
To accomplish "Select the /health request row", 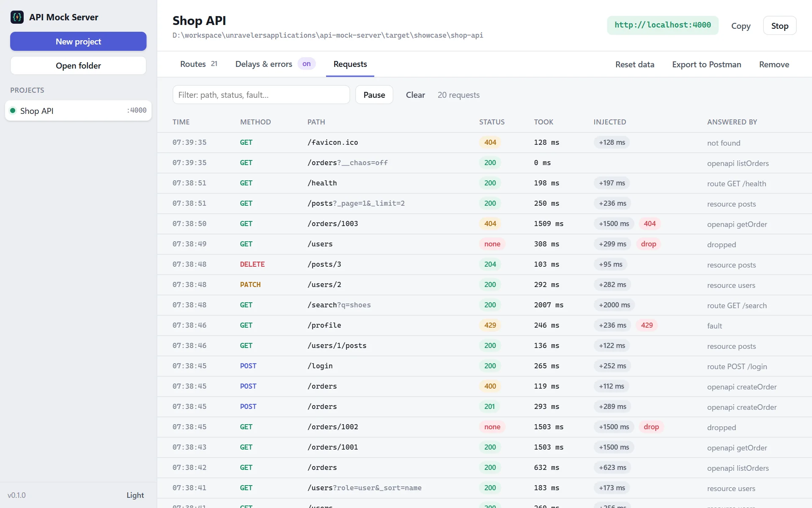I will [484, 183].
